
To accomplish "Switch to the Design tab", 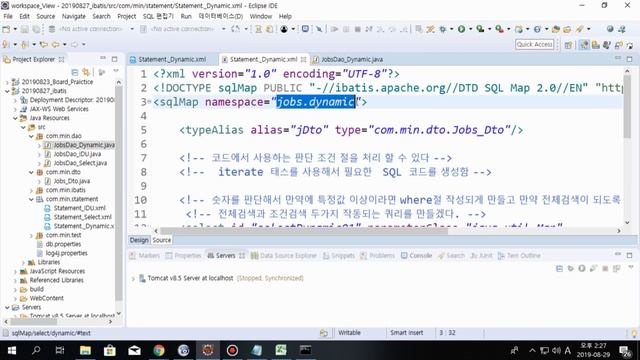I will click(x=139, y=240).
